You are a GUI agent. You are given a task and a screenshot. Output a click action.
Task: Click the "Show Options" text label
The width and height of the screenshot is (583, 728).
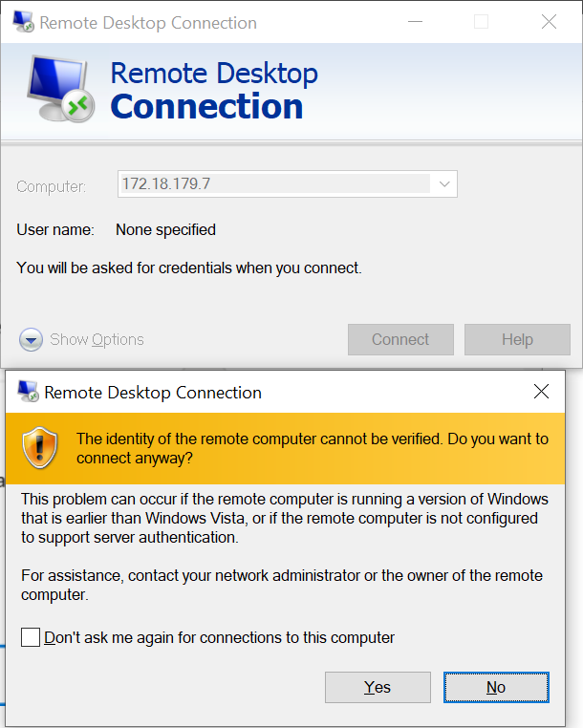click(x=97, y=339)
